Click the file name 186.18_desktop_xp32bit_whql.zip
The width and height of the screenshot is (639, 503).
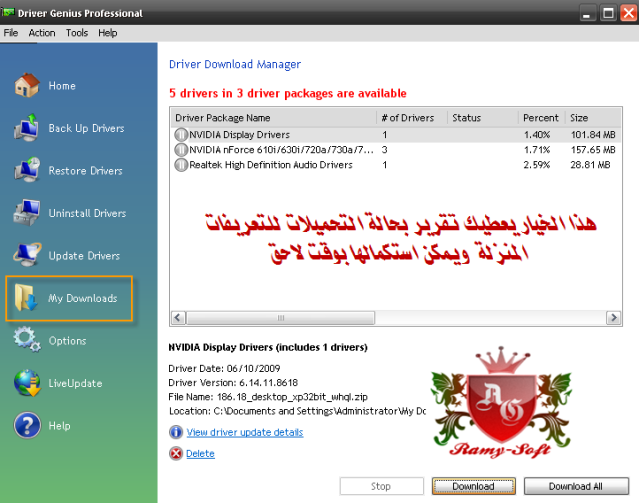[x=292, y=397]
